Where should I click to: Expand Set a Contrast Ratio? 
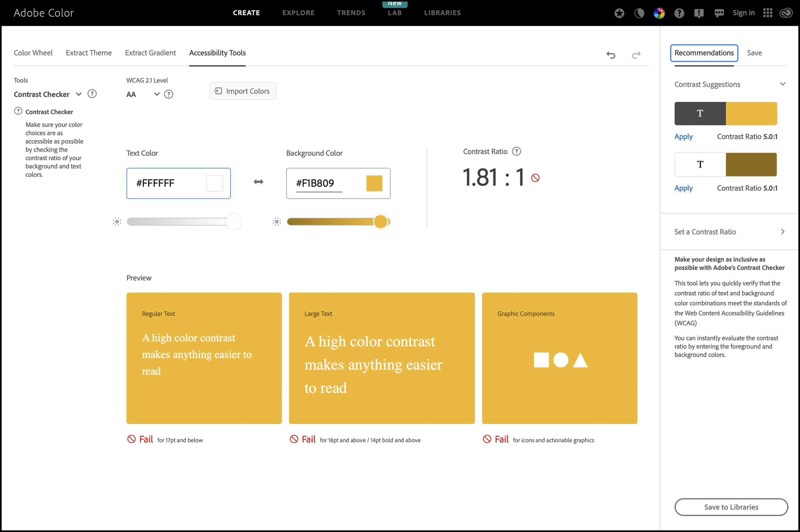782,232
